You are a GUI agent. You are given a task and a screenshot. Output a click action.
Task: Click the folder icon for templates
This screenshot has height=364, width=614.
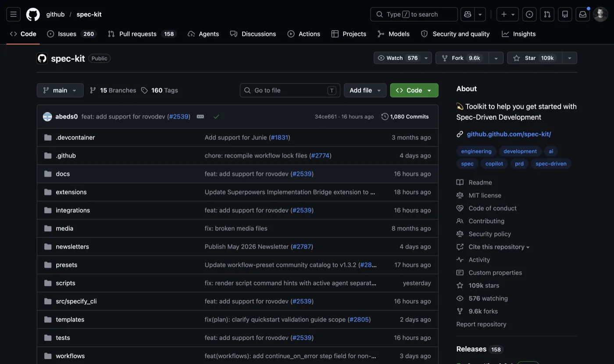(48, 320)
